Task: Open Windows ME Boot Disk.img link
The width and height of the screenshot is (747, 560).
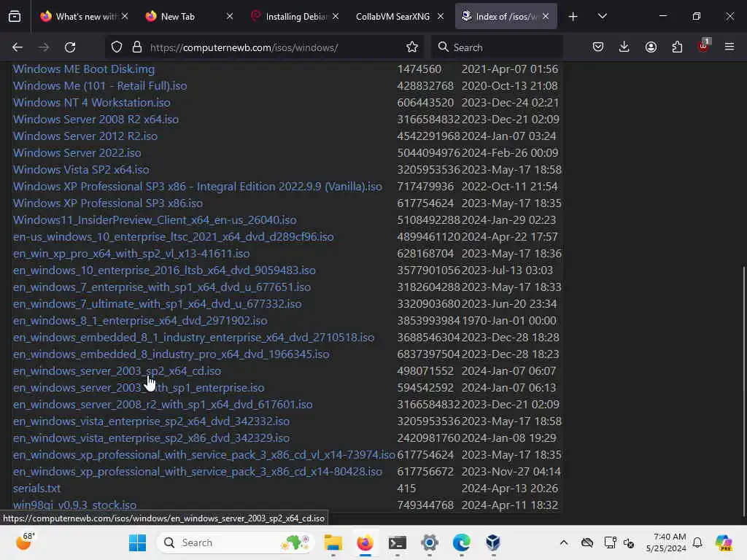Action: 84,69
